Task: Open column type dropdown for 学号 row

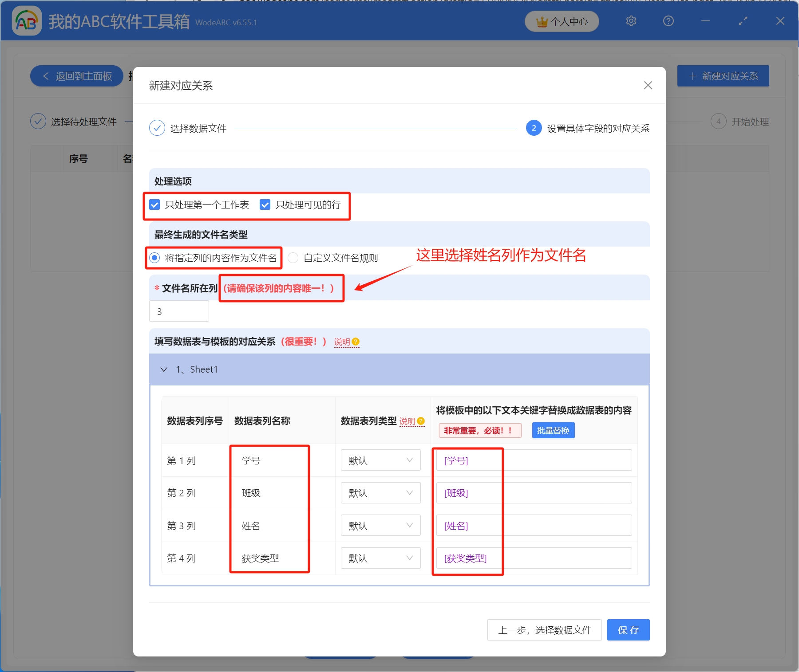Action: tap(380, 460)
